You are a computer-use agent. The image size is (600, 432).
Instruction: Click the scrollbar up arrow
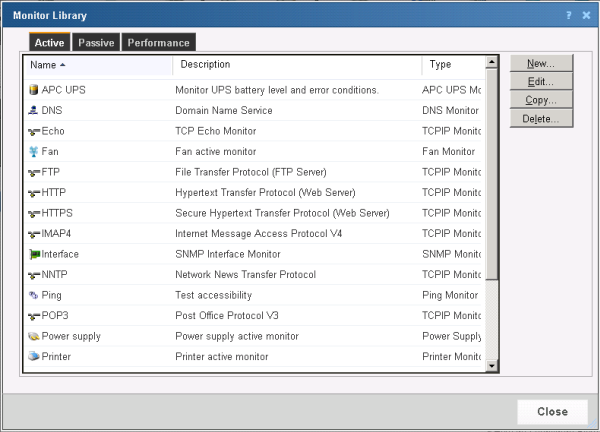coord(492,62)
